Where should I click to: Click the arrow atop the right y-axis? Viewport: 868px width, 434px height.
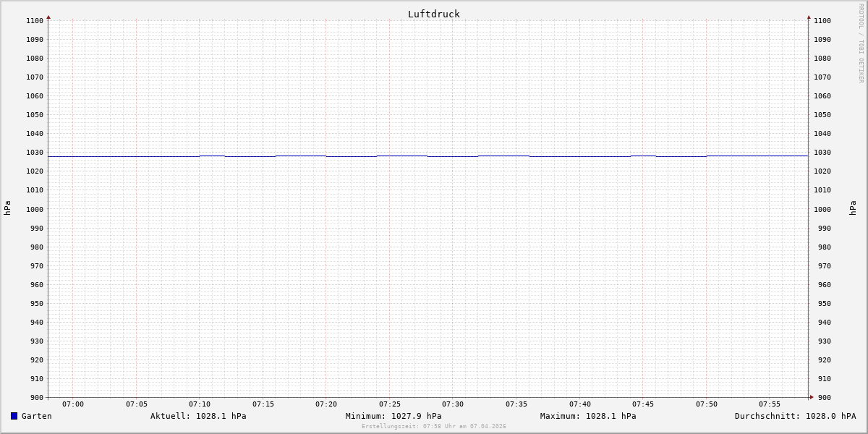tap(809, 17)
